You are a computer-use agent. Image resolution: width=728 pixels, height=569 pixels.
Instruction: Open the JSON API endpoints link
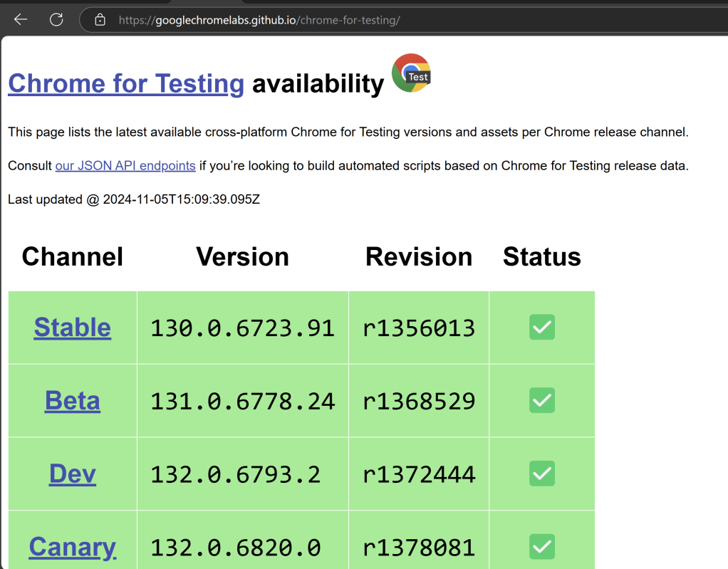125,166
